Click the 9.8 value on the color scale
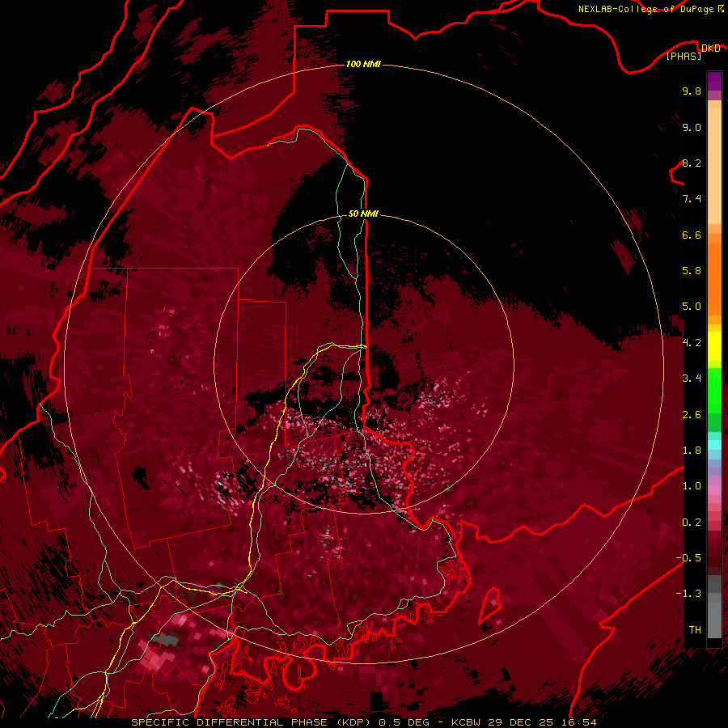Screen dimensions: 728x728 tap(692, 91)
